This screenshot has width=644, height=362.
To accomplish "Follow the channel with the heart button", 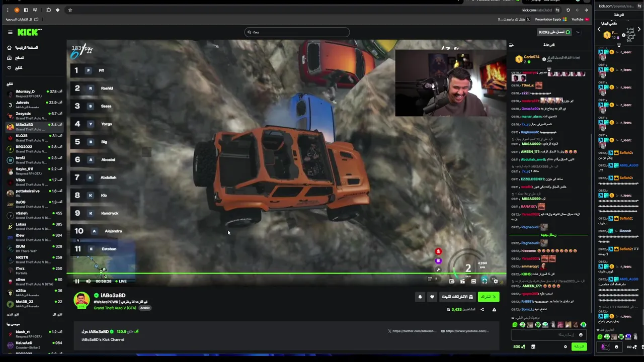I will 432,297.
